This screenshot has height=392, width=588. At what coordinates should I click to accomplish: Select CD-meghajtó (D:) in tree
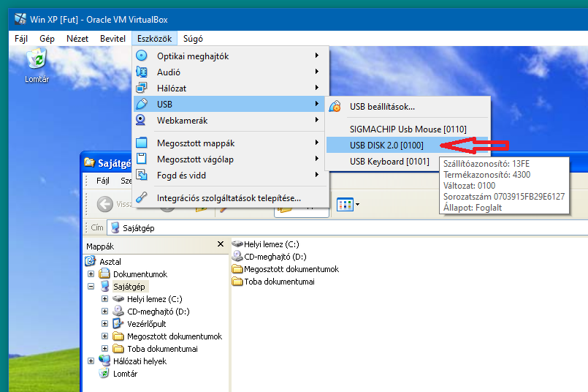159,312
